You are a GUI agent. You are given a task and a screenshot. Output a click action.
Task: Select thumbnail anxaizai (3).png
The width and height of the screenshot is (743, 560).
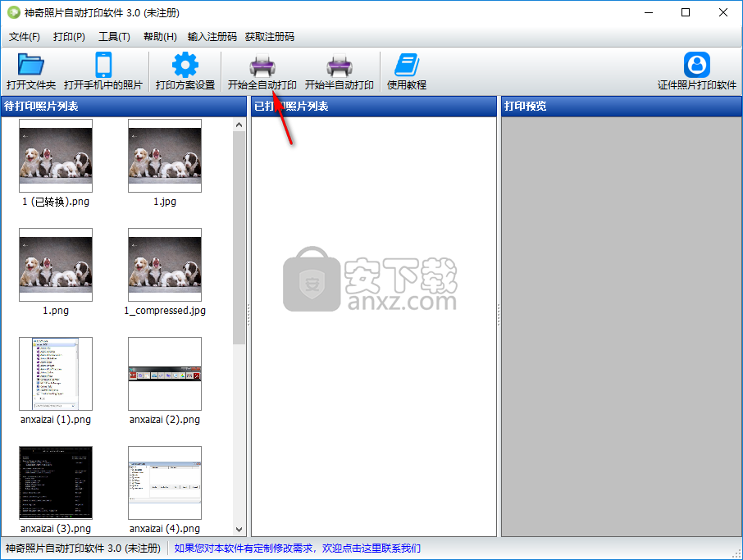56,483
